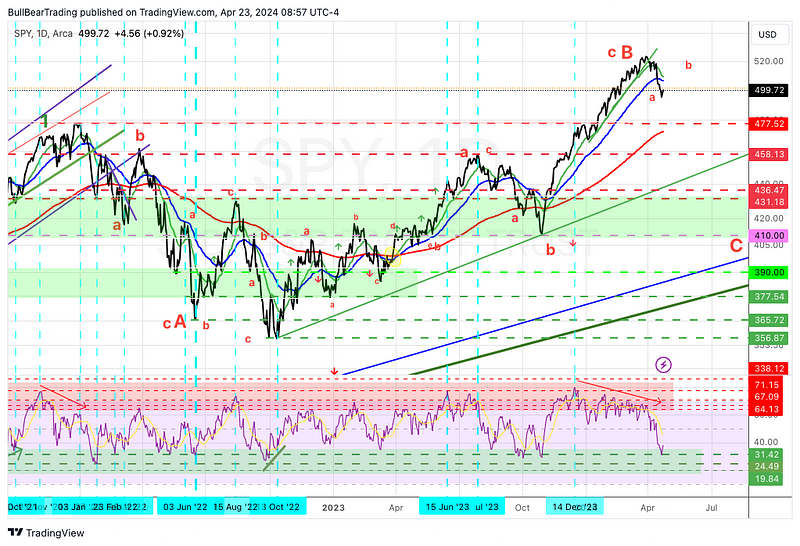The image size is (800, 546).
Task: Click the Oct label on time axis
Action: (x=522, y=508)
